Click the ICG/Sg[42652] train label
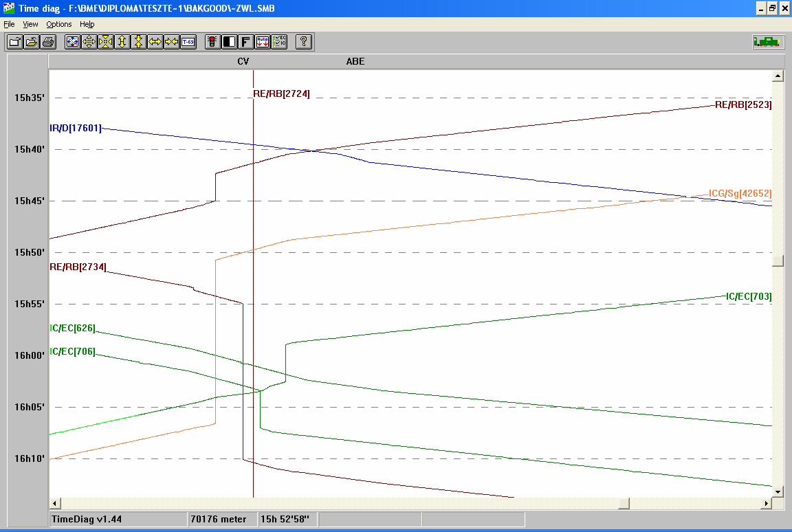Viewport: 792px width, 532px height. click(x=740, y=193)
